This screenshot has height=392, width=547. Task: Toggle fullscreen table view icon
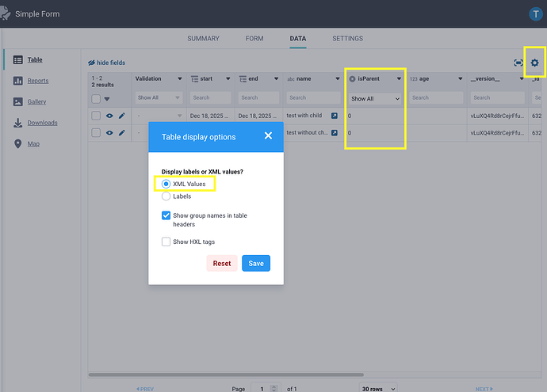pos(518,63)
